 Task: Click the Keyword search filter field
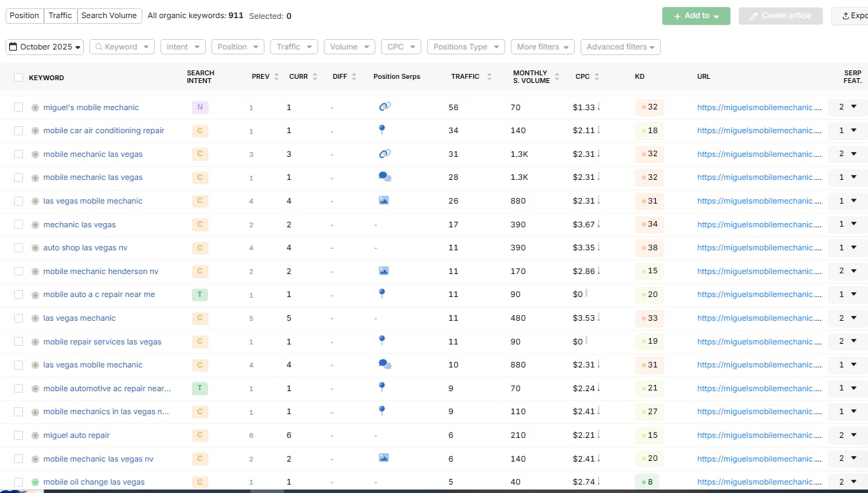click(122, 47)
